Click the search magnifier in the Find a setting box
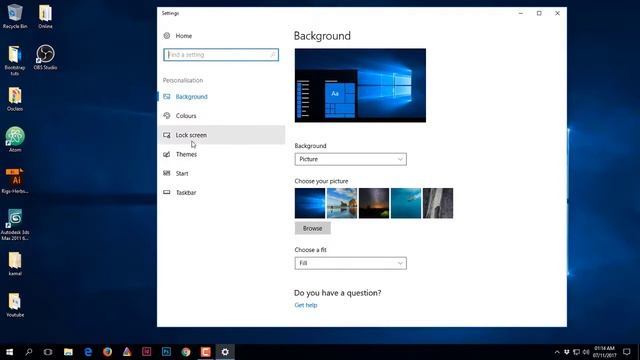 [x=273, y=55]
